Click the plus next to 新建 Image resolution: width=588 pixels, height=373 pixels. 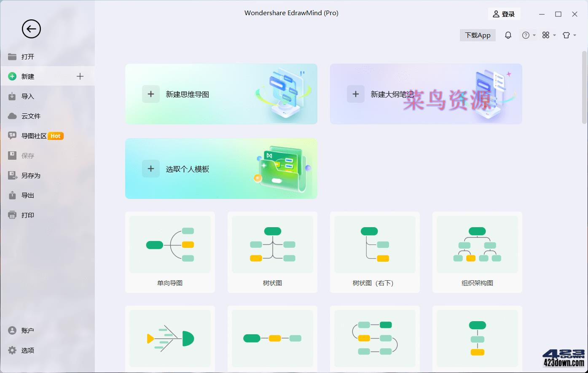coord(80,76)
